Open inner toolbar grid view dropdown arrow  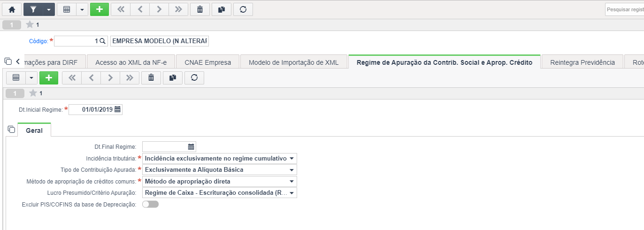click(31, 78)
